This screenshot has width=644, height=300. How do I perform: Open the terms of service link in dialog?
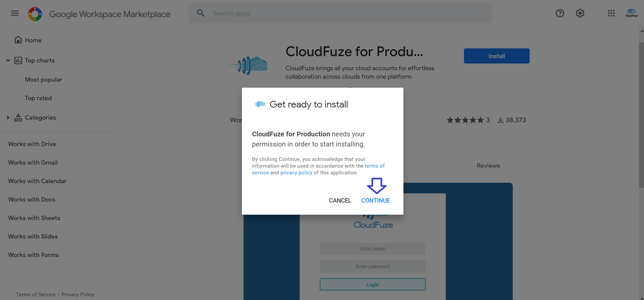[374, 166]
